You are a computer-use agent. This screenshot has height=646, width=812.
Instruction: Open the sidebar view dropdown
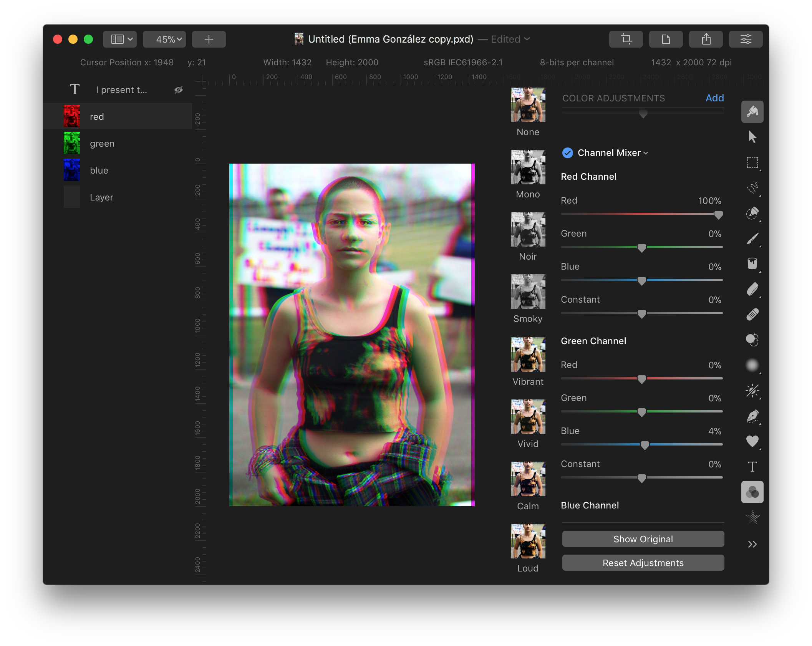click(x=120, y=39)
